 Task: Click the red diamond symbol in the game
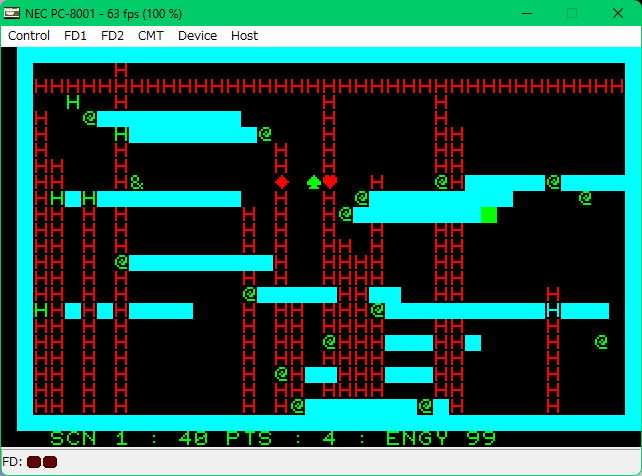click(282, 182)
